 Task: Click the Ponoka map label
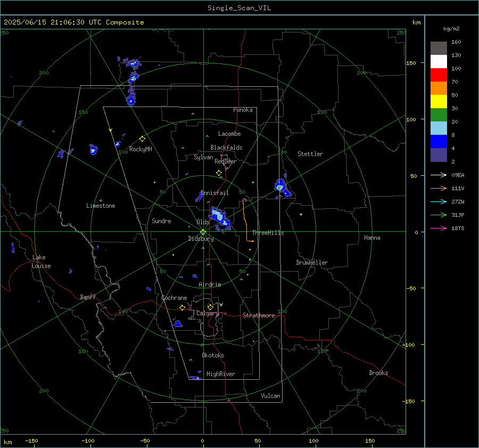click(243, 110)
